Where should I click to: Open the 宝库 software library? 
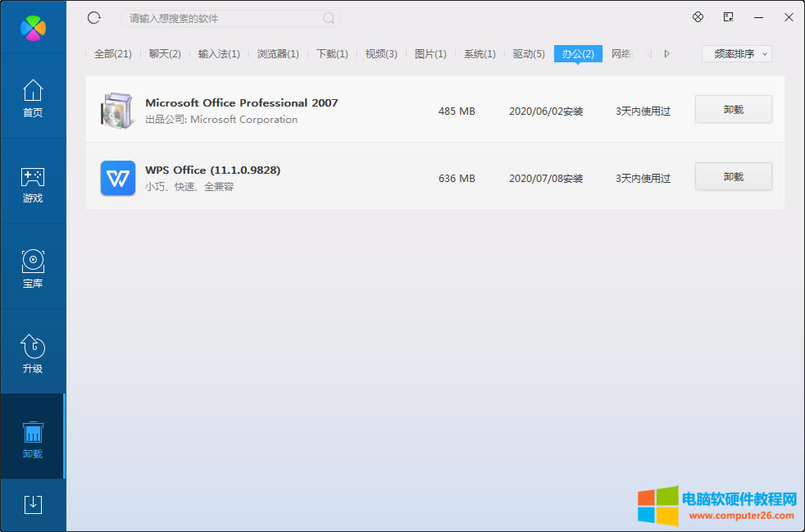pyautogui.click(x=33, y=270)
